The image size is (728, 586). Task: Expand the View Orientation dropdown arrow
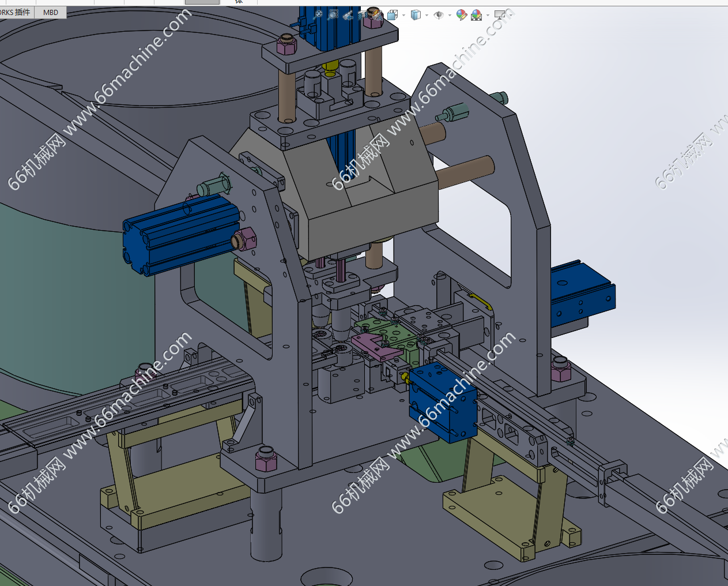pyautogui.click(x=403, y=15)
